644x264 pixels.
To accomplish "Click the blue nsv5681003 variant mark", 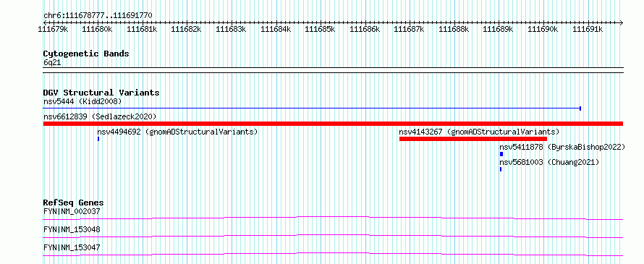I will [x=501, y=169].
